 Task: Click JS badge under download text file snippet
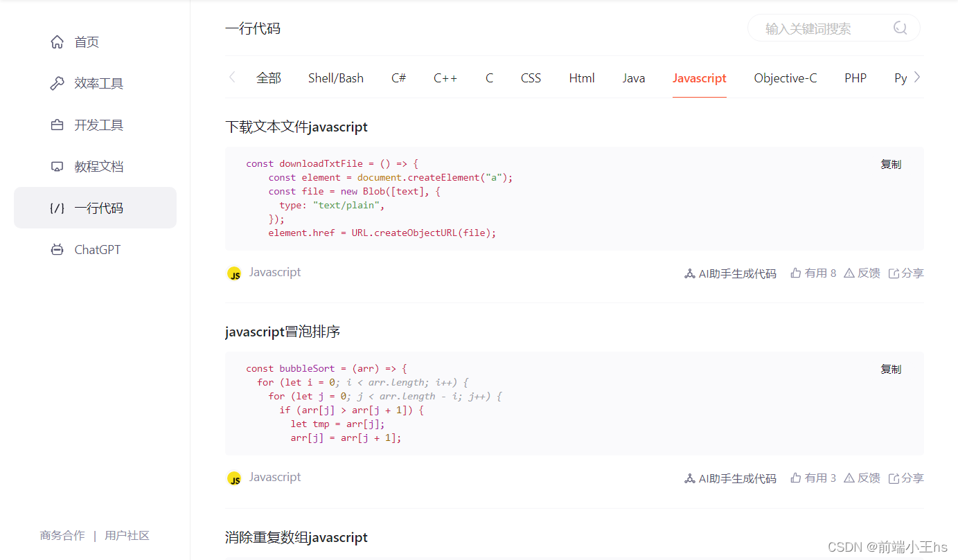[235, 273]
